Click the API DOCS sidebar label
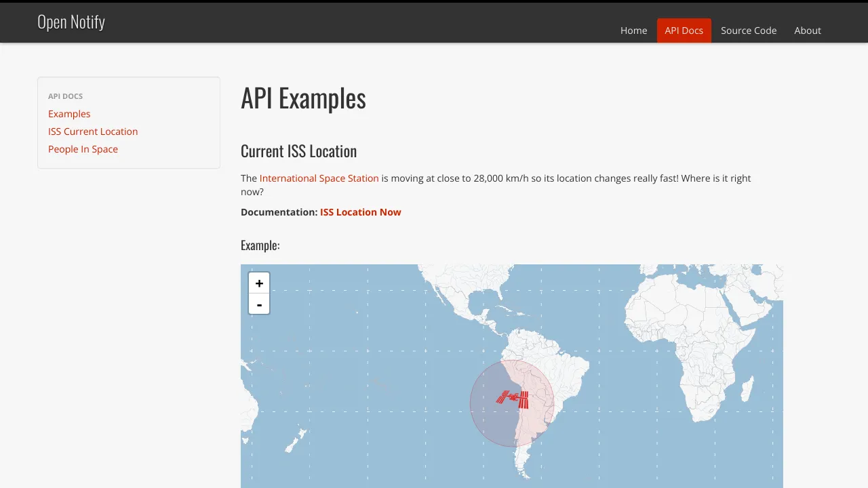Image resolution: width=868 pixels, height=488 pixels. 65,96
